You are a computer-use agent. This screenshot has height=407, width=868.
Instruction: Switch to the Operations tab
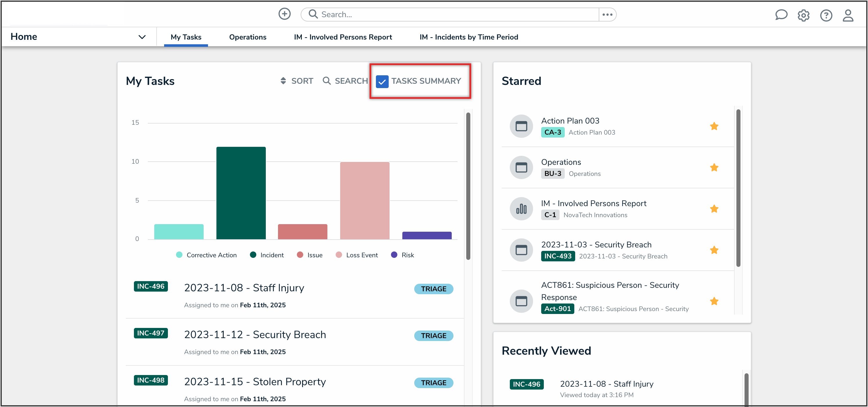coord(248,37)
